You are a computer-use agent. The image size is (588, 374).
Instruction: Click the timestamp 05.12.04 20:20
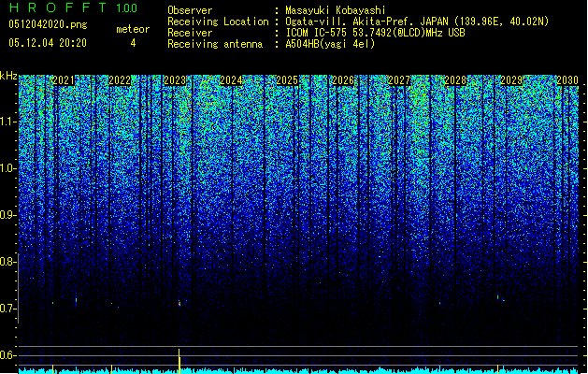pos(48,43)
